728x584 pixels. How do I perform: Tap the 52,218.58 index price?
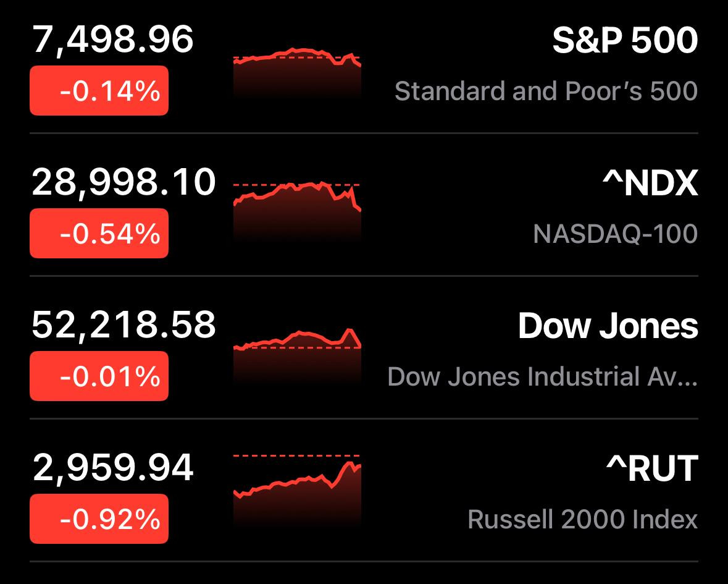click(x=124, y=325)
